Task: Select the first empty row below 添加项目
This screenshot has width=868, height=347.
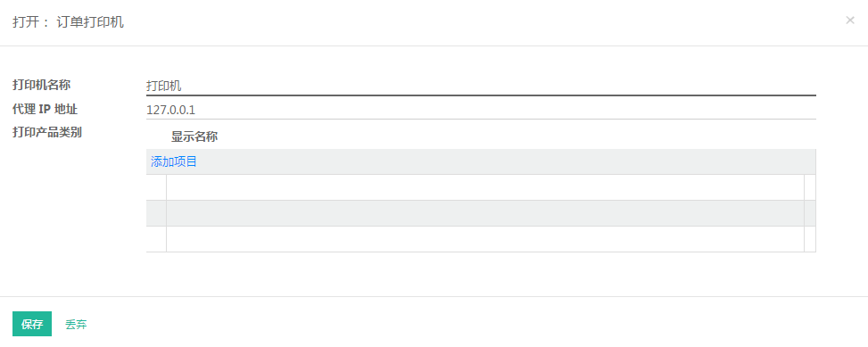Action: pyautogui.click(x=481, y=187)
